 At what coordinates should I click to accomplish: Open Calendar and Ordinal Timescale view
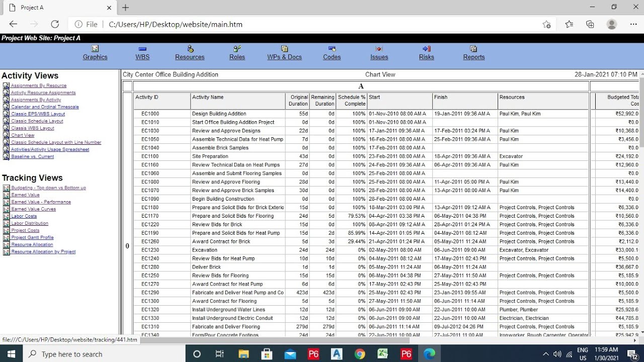click(x=45, y=107)
